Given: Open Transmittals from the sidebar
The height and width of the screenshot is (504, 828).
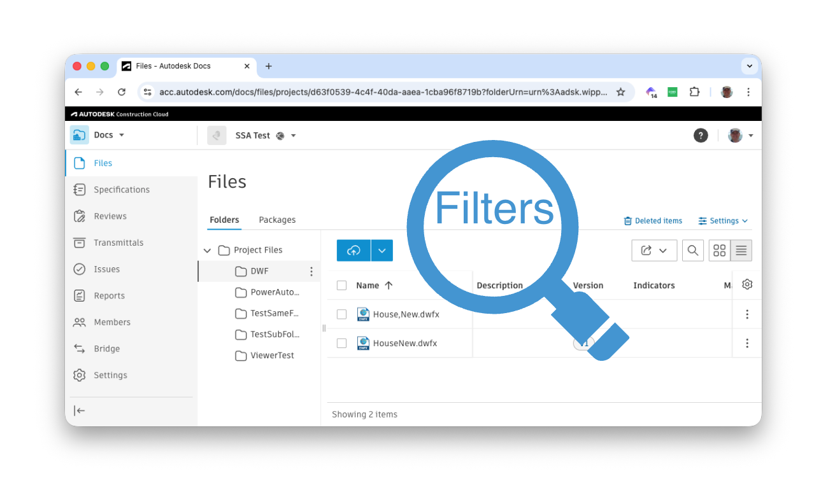Looking at the screenshot, I should pos(118,242).
